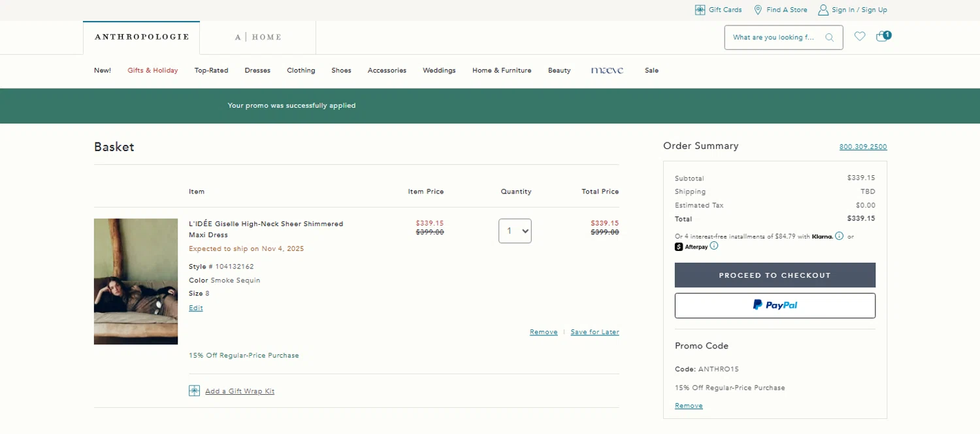This screenshot has height=434, width=980.
Task: Open the Dresses menu
Action: pyautogui.click(x=257, y=71)
